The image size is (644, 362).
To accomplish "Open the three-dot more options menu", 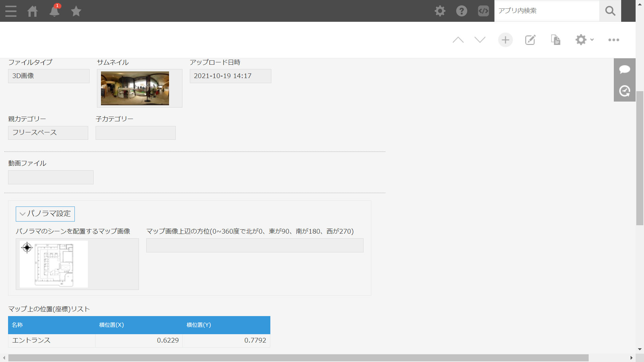I will [613, 40].
